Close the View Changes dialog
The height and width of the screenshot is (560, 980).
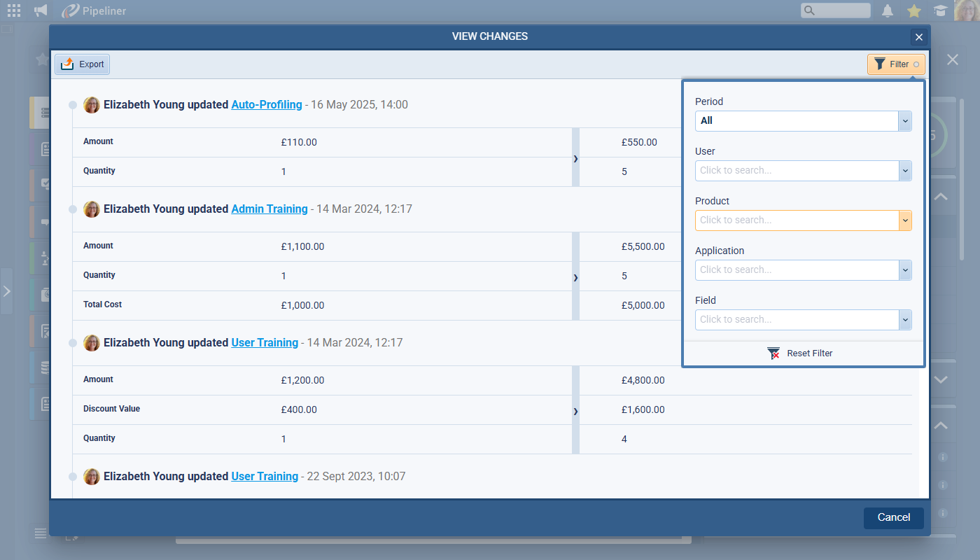coord(919,38)
